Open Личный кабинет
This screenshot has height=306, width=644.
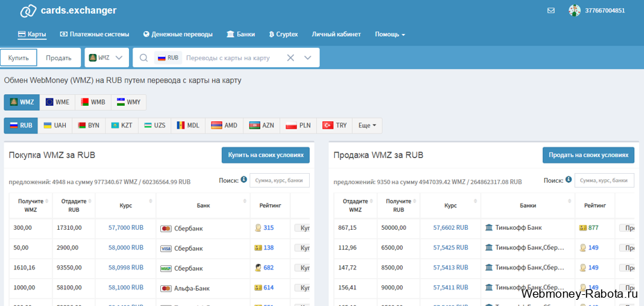coord(336,35)
